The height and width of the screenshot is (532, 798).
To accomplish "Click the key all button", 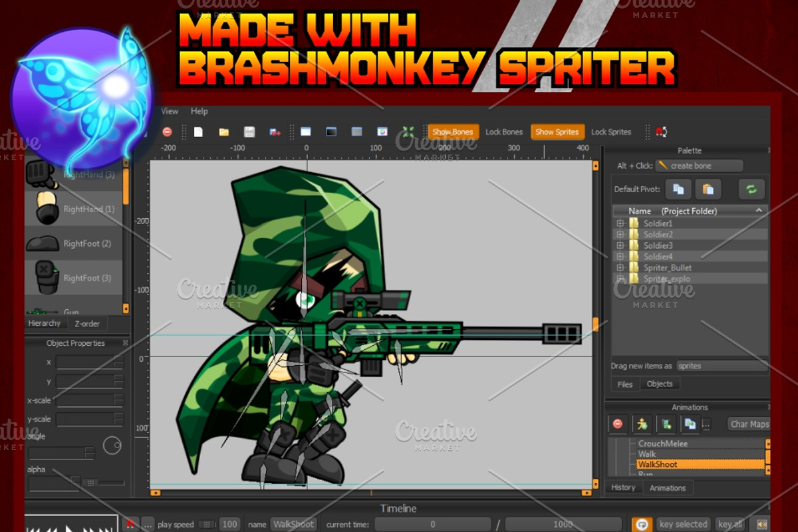I will pyautogui.click(x=730, y=525).
